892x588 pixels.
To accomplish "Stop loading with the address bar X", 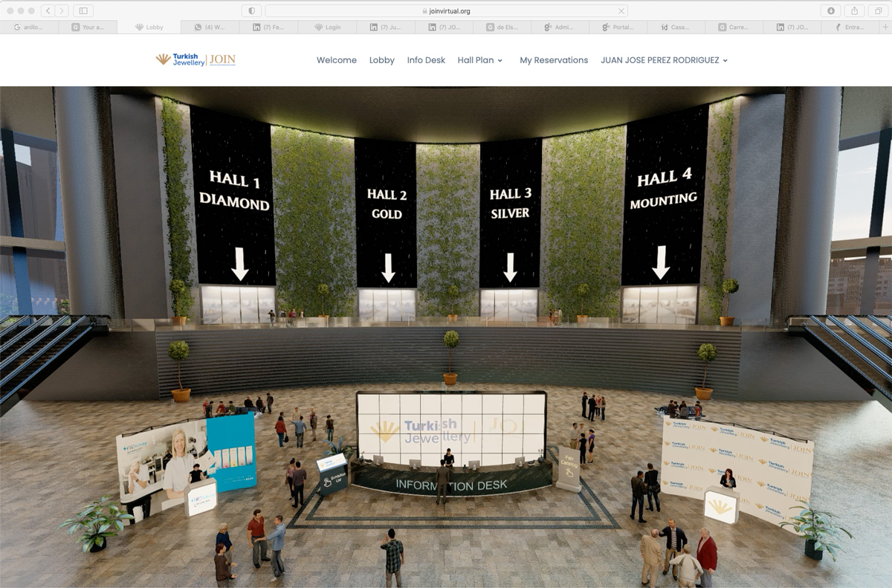I will [621, 11].
